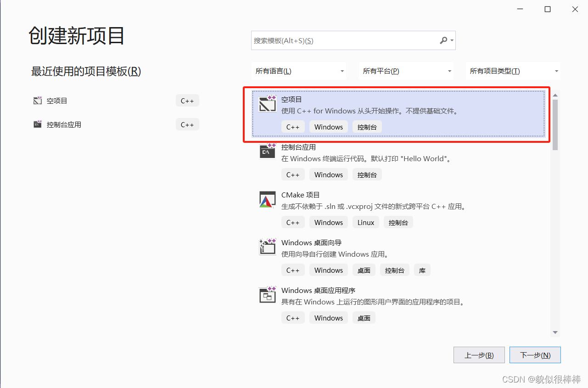Image resolution: width=588 pixels, height=388 pixels.
Task: Click the Windows 桌面应用程序 template icon
Action: [268, 294]
